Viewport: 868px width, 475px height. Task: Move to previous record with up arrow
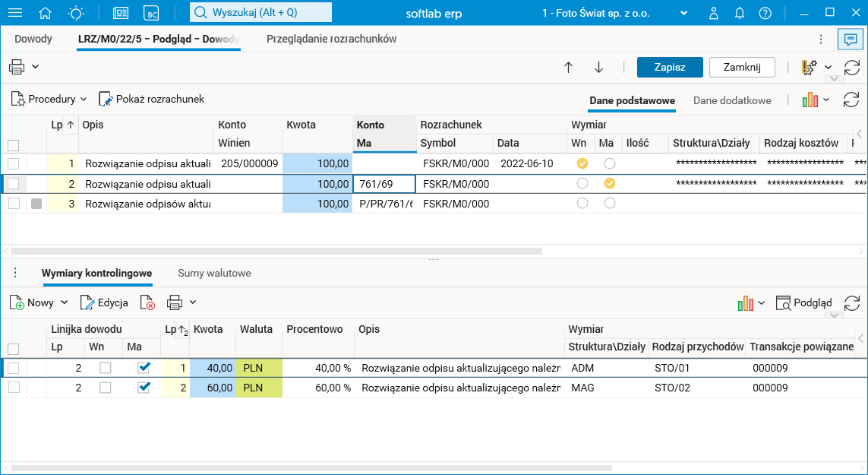[568, 68]
